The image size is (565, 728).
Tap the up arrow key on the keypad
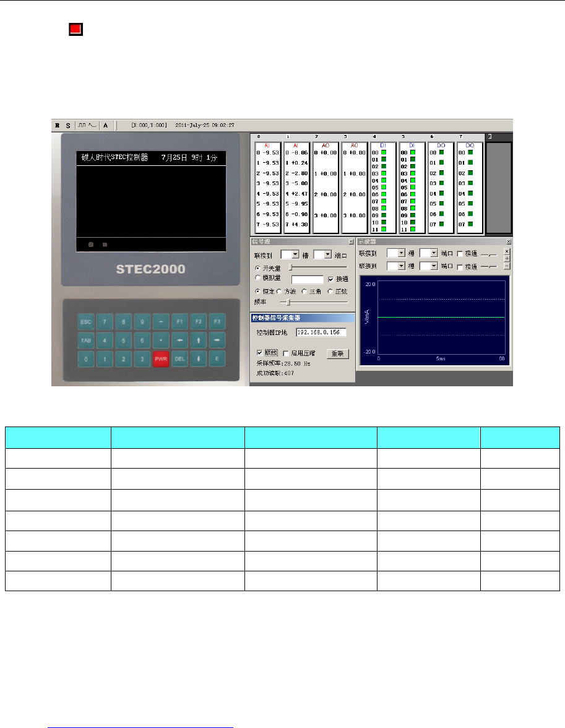point(198,340)
